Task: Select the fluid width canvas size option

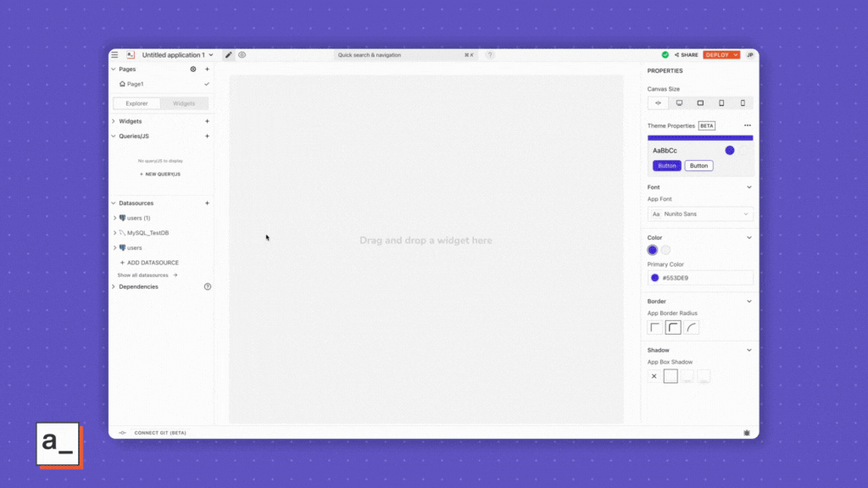Action: point(659,103)
